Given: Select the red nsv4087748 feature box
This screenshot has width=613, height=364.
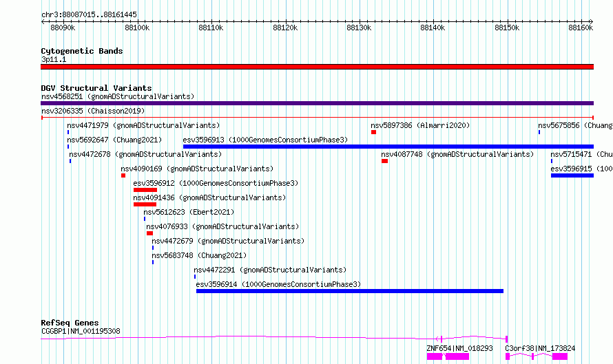Looking at the screenshot, I should (385, 161).
